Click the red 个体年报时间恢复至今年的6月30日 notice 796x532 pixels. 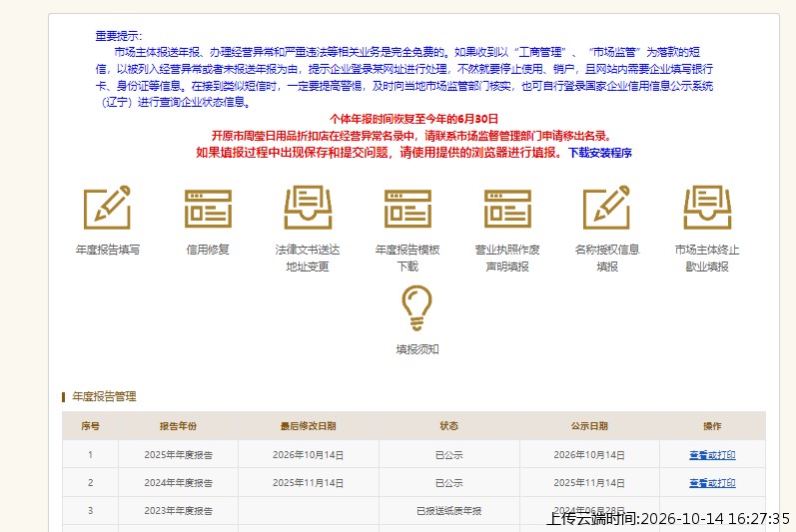(413, 119)
